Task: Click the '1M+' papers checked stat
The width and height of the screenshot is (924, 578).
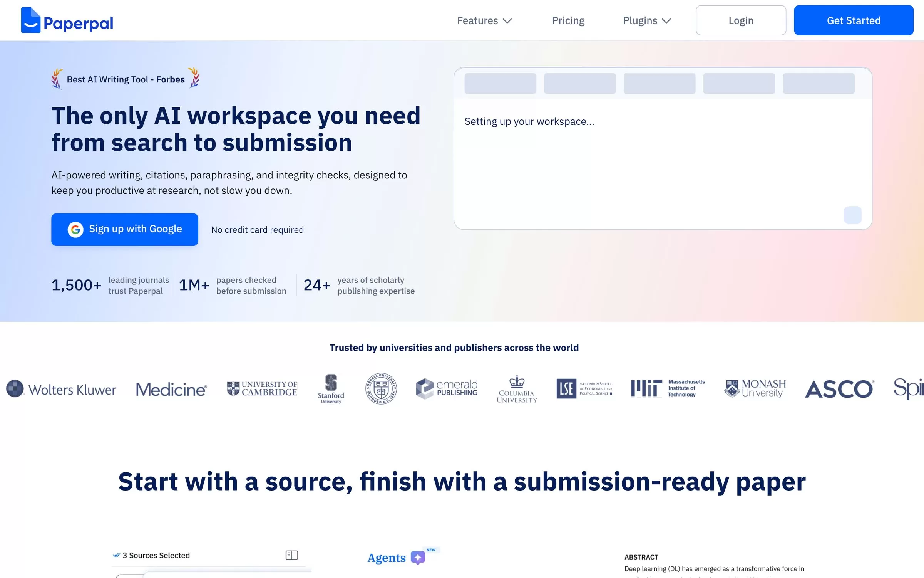Action: tap(233, 286)
